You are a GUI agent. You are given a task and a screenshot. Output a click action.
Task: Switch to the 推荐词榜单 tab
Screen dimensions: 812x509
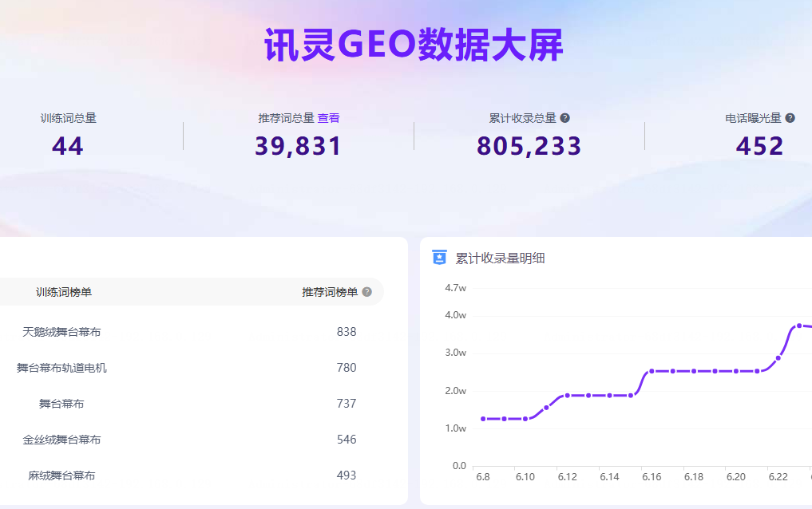coord(330,292)
